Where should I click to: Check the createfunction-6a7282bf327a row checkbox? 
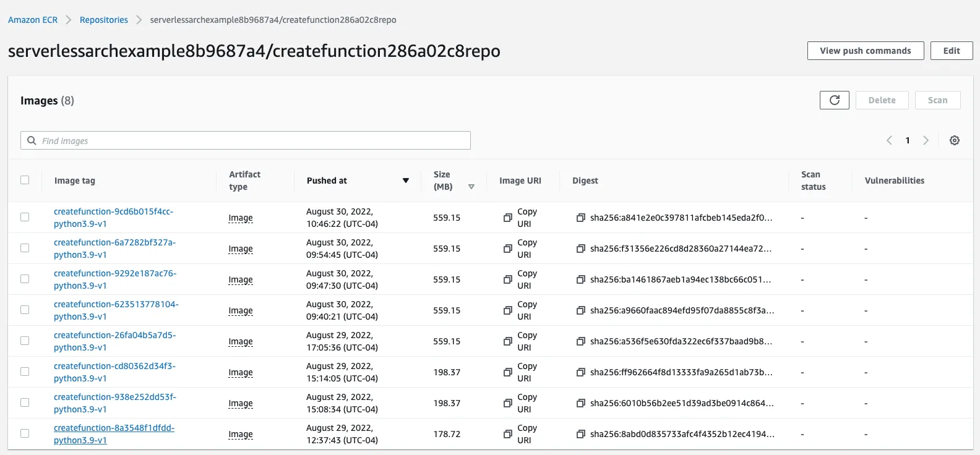pos(25,248)
